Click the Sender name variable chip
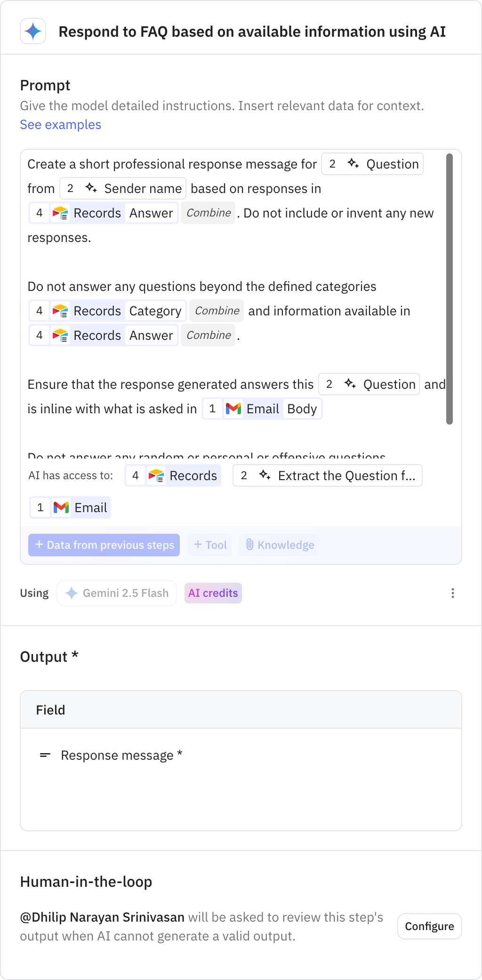The image size is (482, 980). click(x=123, y=189)
